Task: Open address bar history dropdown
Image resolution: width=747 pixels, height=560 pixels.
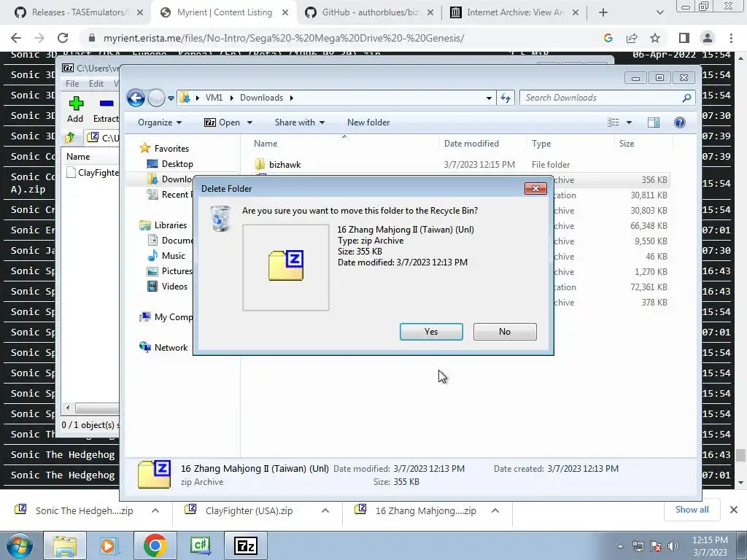Action: (x=489, y=98)
